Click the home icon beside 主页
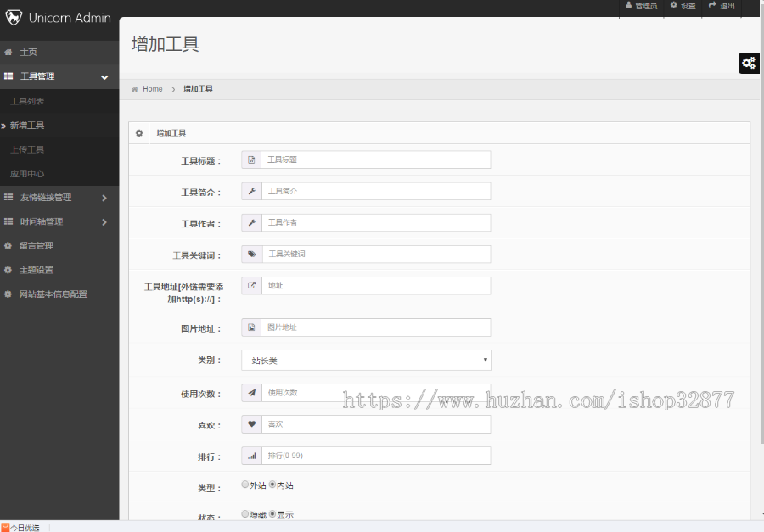Screen dimensions: 764x532 pyautogui.click(x=8, y=52)
